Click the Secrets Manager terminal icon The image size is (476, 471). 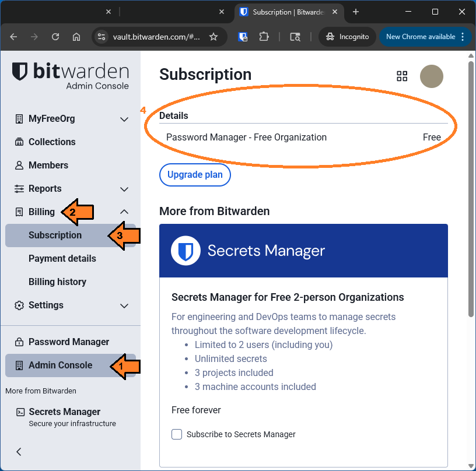pos(20,412)
